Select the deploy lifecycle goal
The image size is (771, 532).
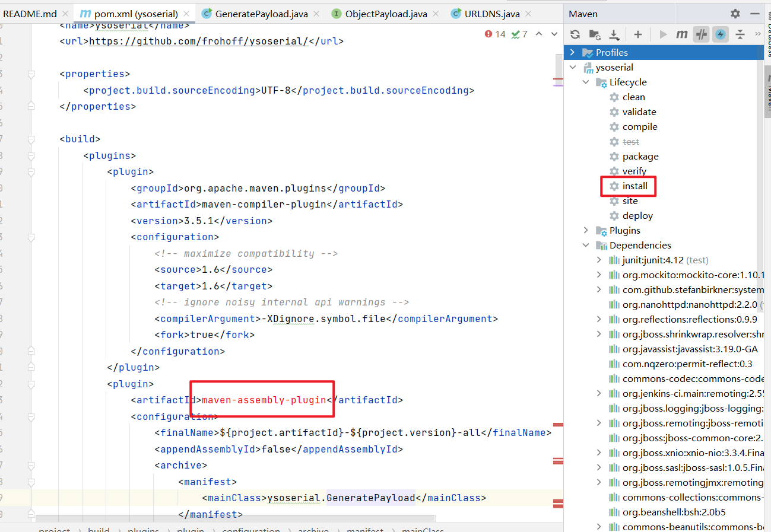[x=637, y=215]
